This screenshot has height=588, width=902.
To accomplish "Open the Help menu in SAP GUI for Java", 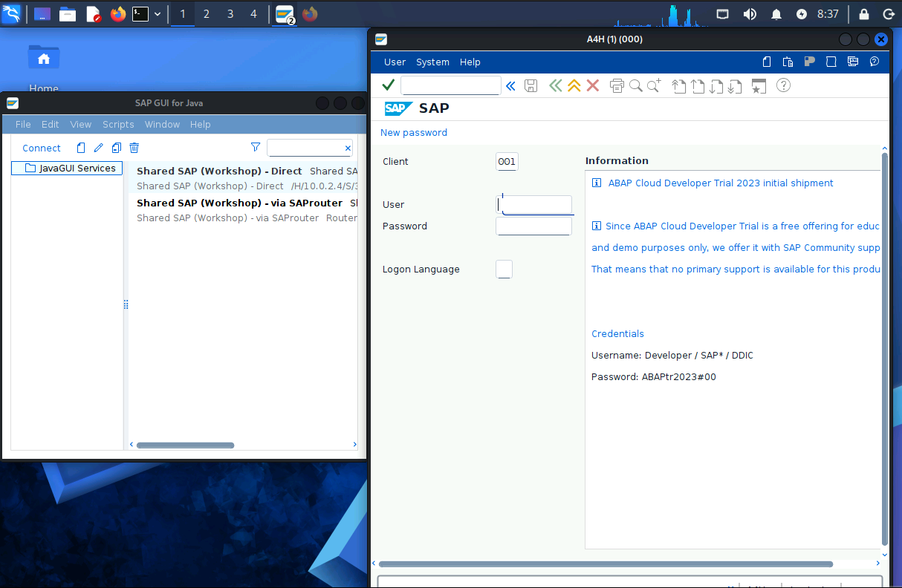I will coord(200,125).
